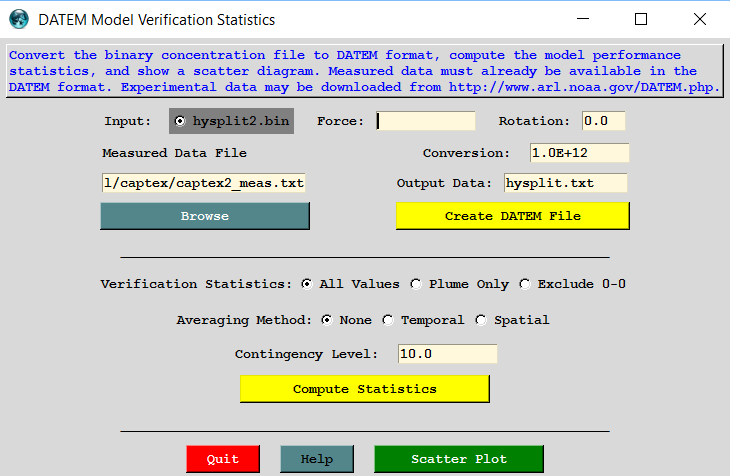
Task: Open Help for DATEM verification
Action: [316, 459]
